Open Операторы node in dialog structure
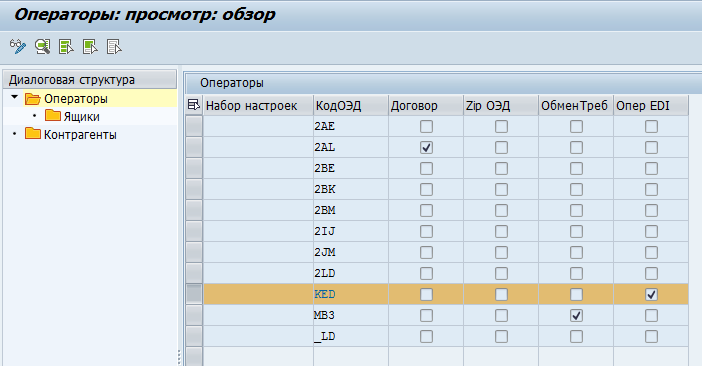This screenshot has width=702, height=366. click(x=76, y=99)
